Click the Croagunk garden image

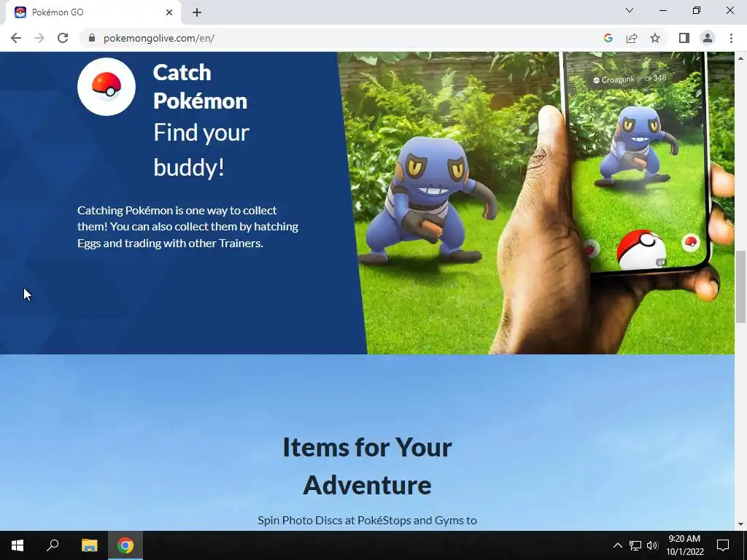click(x=536, y=203)
